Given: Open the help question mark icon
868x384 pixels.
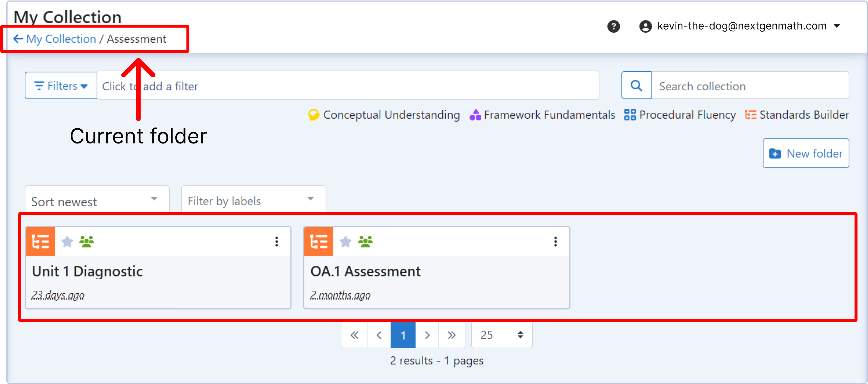Looking at the screenshot, I should pyautogui.click(x=613, y=26).
